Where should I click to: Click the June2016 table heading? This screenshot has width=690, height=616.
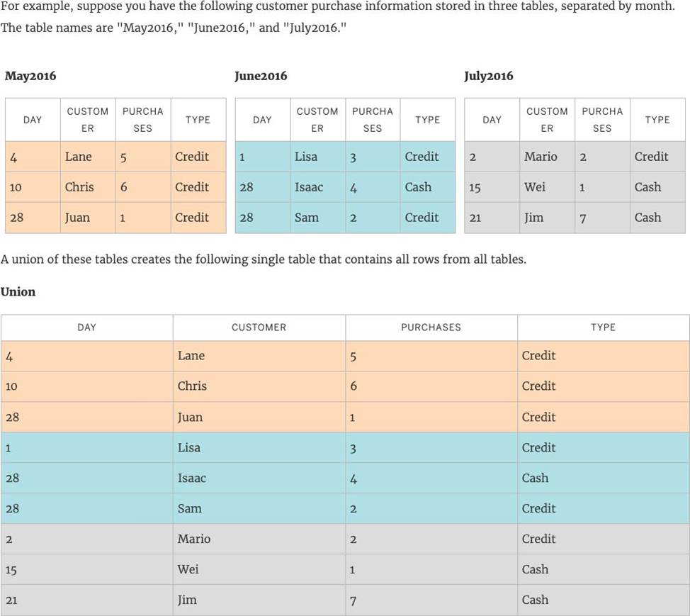pos(261,76)
